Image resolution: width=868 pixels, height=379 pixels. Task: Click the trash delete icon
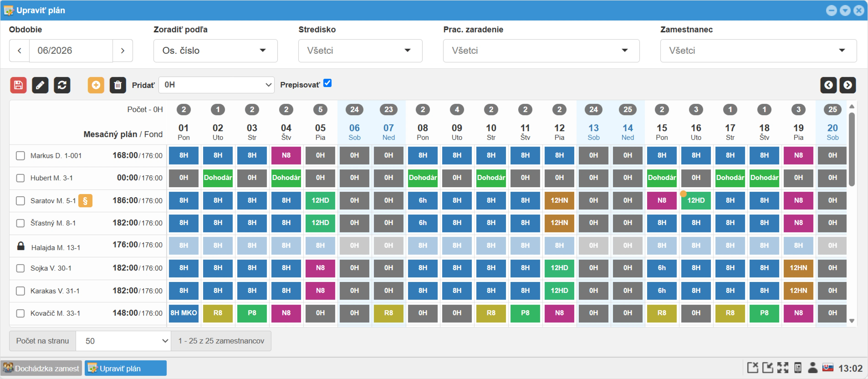(118, 85)
